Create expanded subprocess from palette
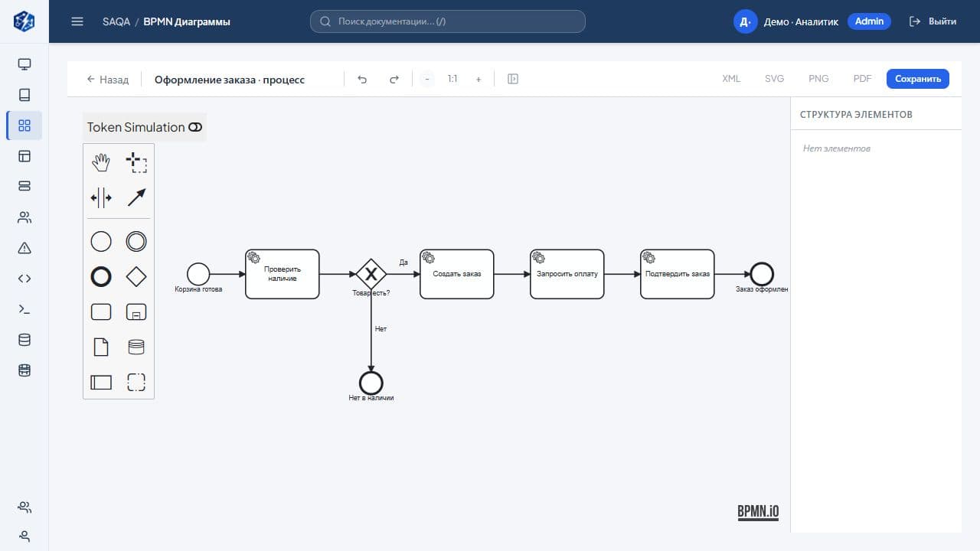Image resolution: width=980 pixels, height=551 pixels. (136, 312)
